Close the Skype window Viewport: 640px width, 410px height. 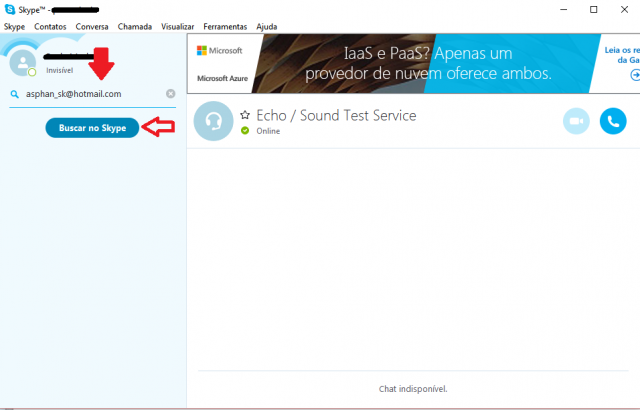pos(624,9)
